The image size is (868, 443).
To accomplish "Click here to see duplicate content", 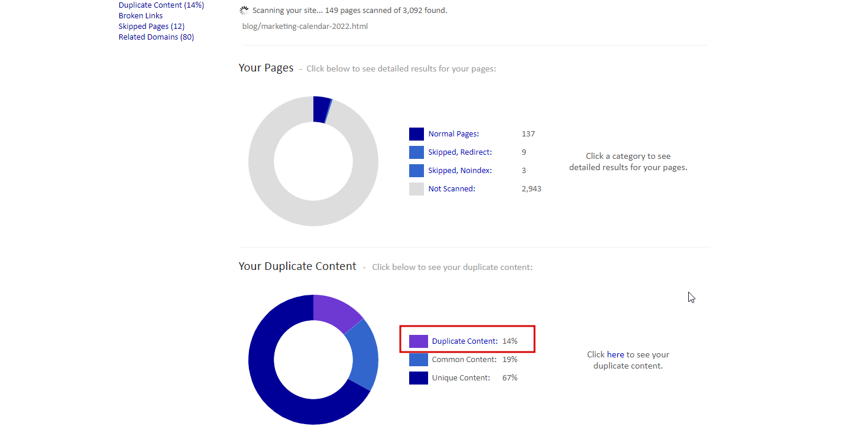I will coord(616,354).
